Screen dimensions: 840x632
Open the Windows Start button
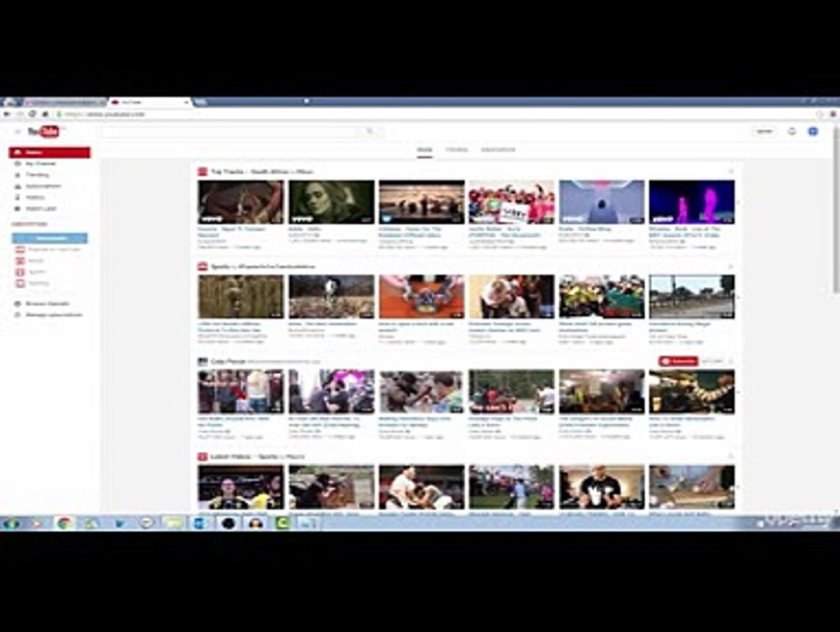click(11, 523)
